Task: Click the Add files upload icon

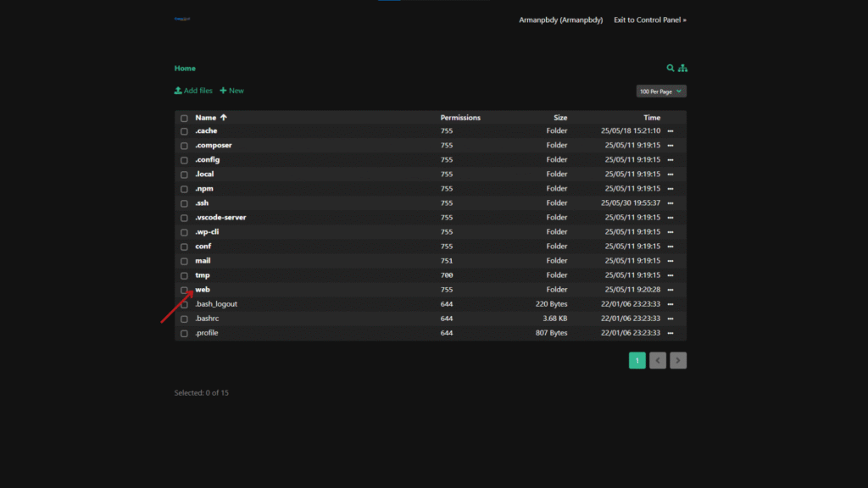Action: [178, 91]
